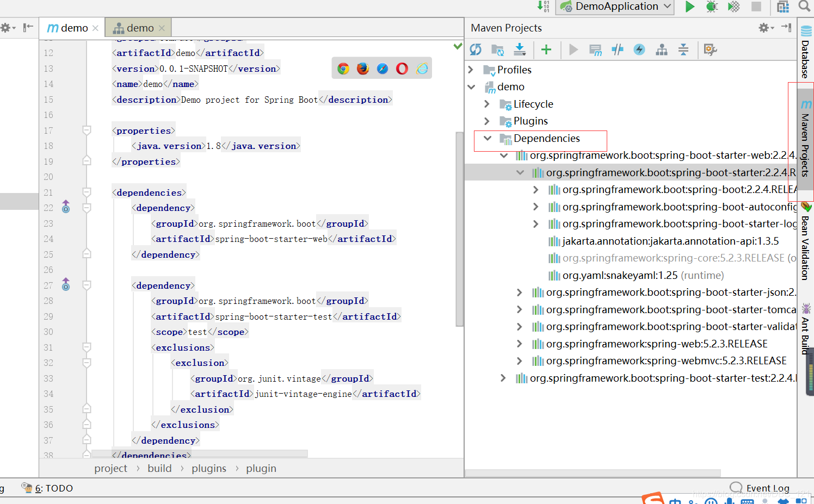Image resolution: width=814 pixels, height=504 pixels.
Task: Open Maven Projects panel gear settings
Action: pyautogui.click(x=766, y=28)
